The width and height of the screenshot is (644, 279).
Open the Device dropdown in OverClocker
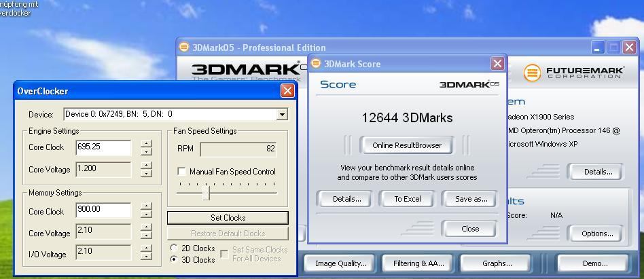pos(282,115)
